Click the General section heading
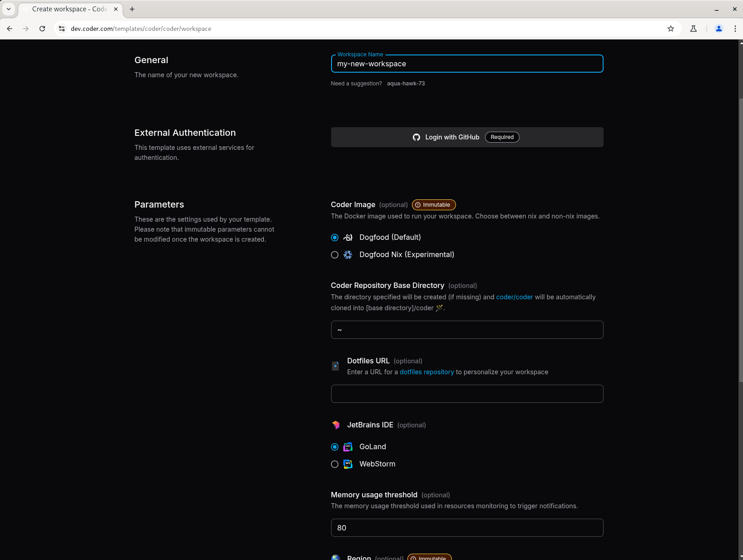The width and height of the screenshot is (743, 560). click(x=151, y=60)
